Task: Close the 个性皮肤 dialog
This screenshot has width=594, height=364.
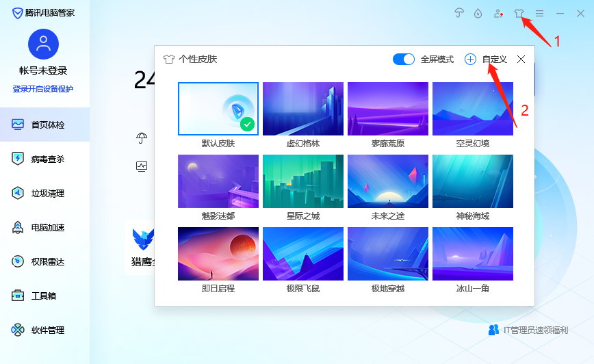Action: [x=521, y=59]
